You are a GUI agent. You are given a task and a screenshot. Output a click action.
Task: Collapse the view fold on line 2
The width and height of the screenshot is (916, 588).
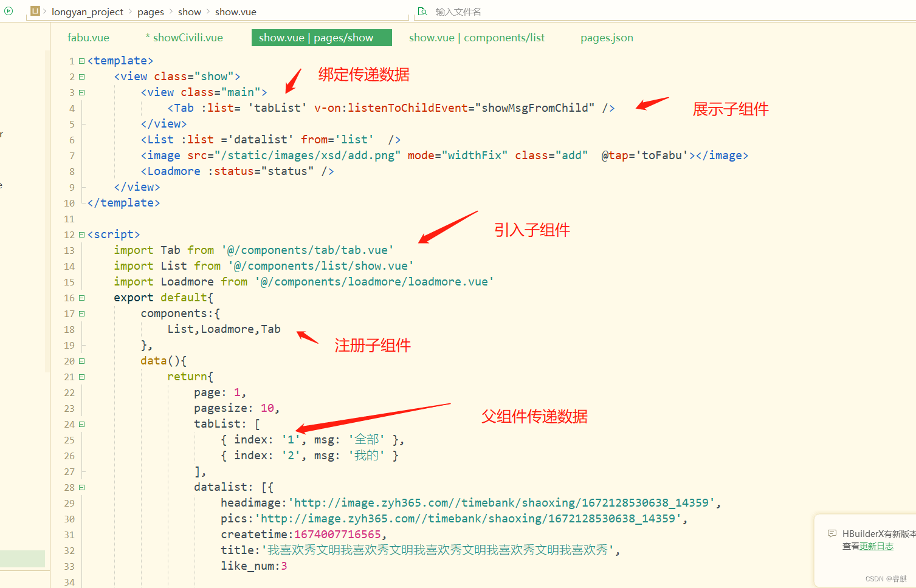click(x=81, y=77)
